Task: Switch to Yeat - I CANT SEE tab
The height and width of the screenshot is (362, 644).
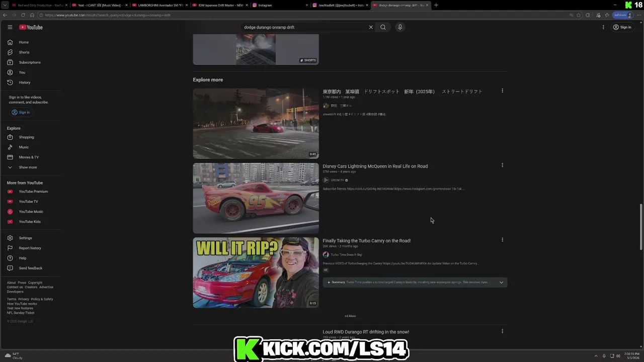Action: tap(99, 5)
